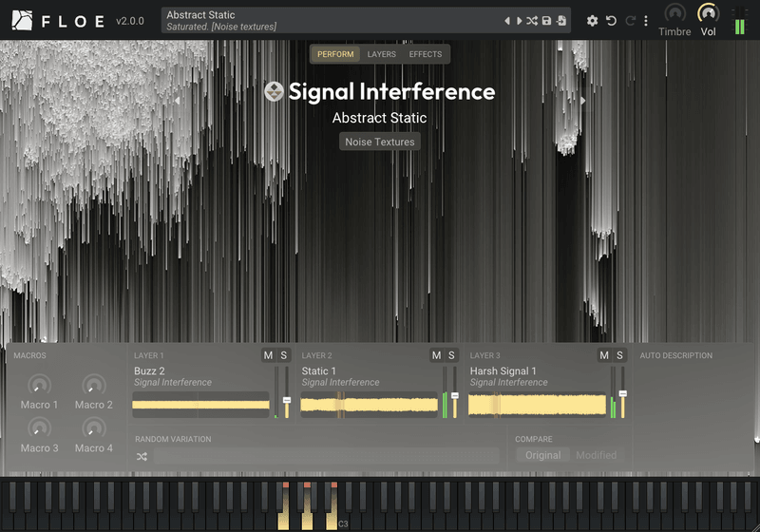Shuffle to a random preset
760x532 pixels.
point(532,21)
